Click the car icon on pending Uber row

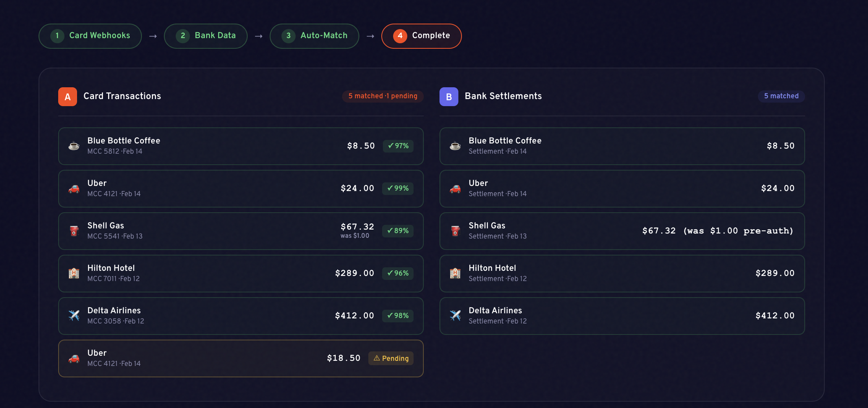coord(74,358)
